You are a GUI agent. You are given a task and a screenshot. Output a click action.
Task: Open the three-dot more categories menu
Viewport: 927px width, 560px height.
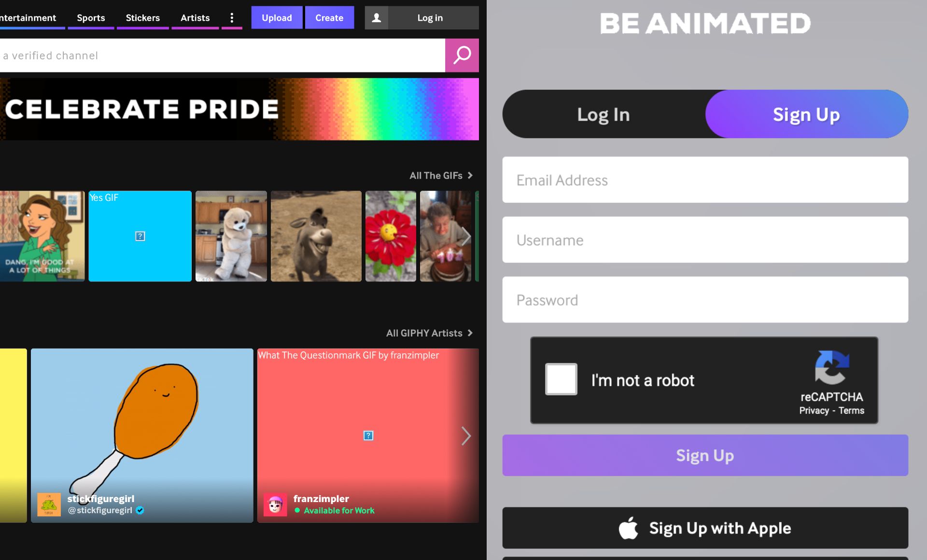click(x=232, y=18)
